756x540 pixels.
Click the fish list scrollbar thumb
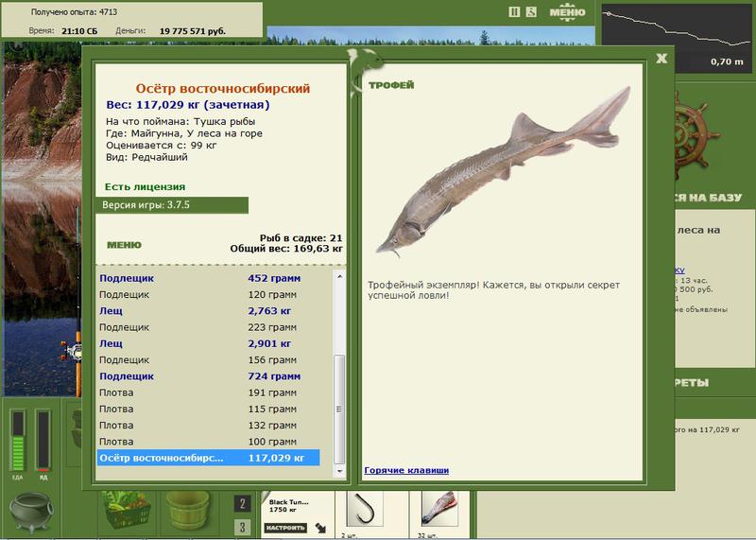pos(339,409)
